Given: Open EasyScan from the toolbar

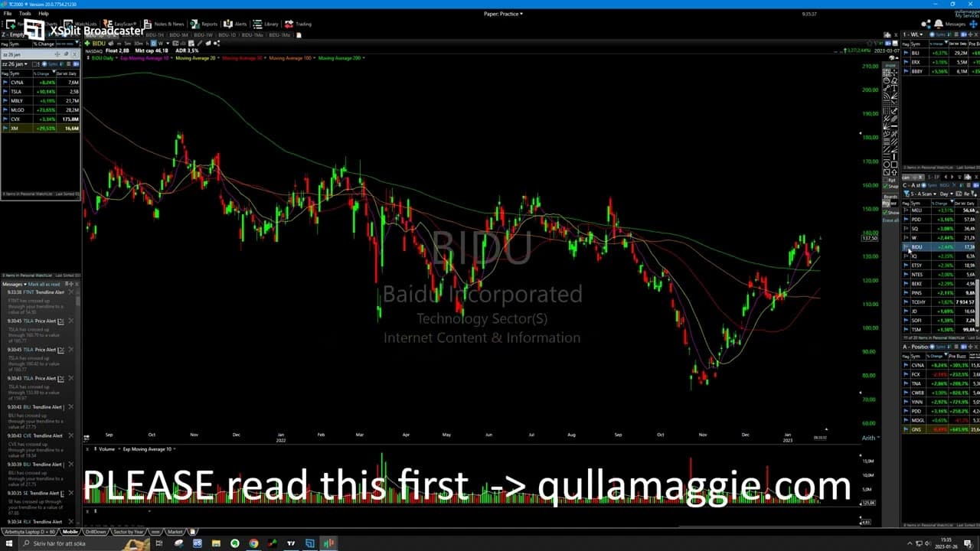Looking at the screenshot, I should (x=121, y=24).
